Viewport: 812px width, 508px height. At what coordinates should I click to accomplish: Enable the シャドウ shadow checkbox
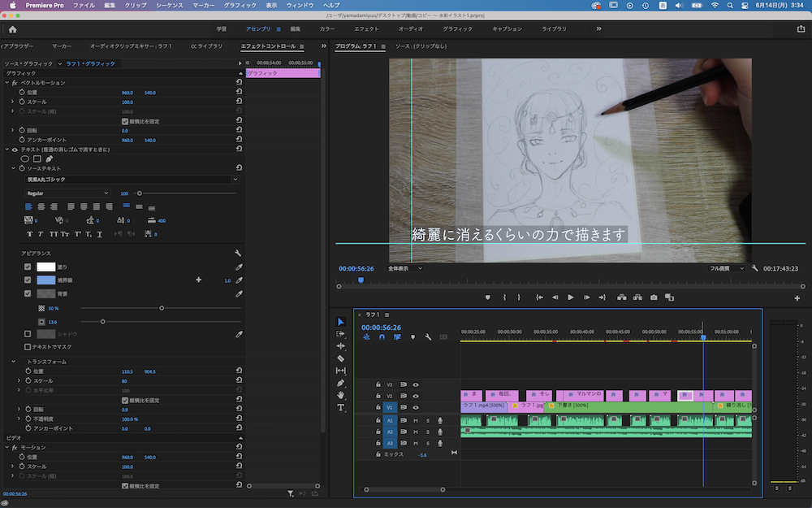click(x=28, y=333)
